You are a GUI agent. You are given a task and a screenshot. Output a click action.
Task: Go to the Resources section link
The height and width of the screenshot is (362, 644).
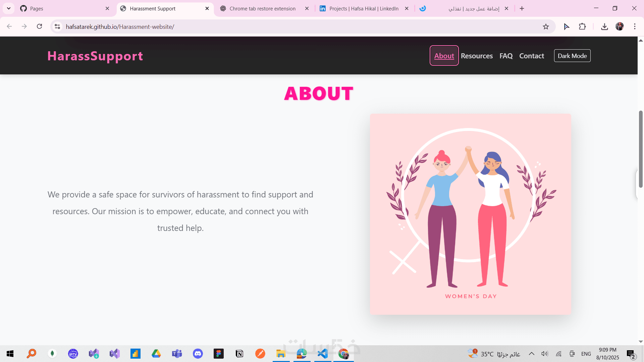(477, 56)
